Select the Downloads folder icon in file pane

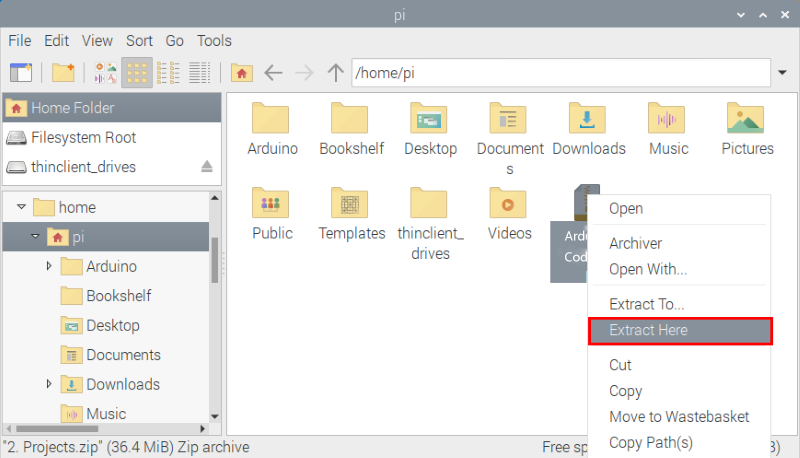click(588, 118)
